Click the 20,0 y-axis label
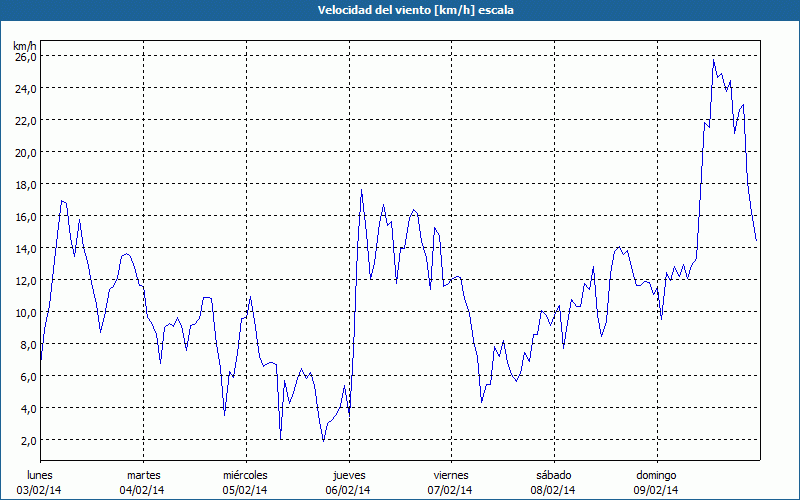 pyautogui.click(x=26, y=153)
